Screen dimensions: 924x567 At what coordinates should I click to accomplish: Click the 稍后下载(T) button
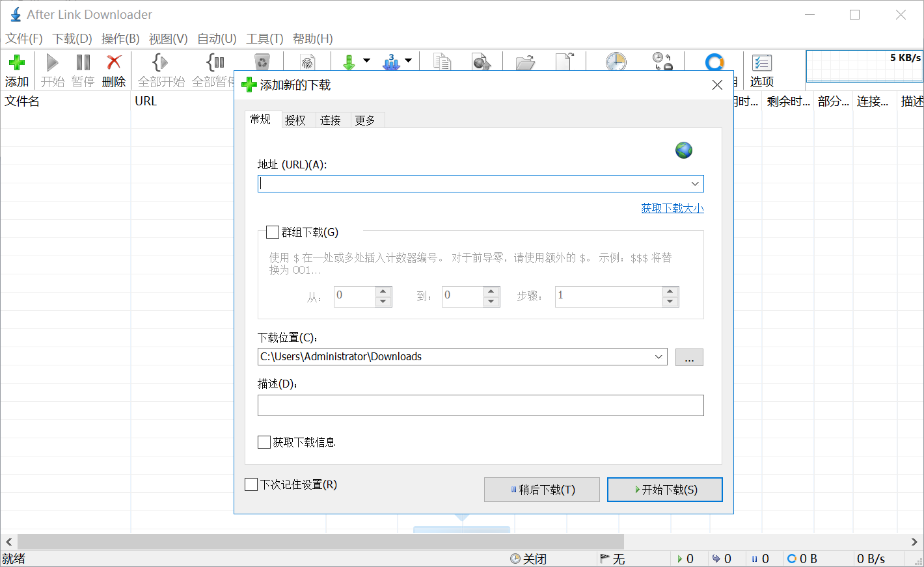pos(542,490)
